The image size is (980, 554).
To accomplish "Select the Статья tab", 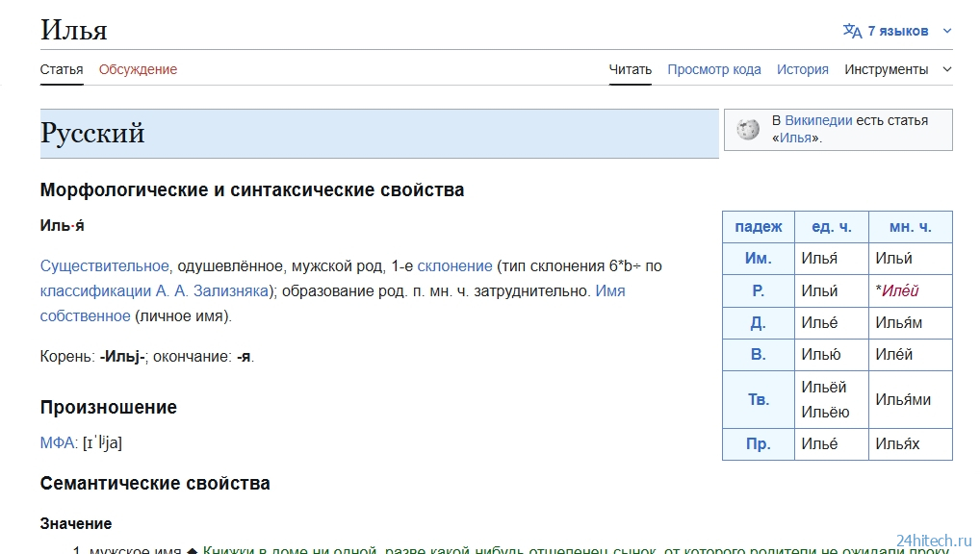I will 62,69.
